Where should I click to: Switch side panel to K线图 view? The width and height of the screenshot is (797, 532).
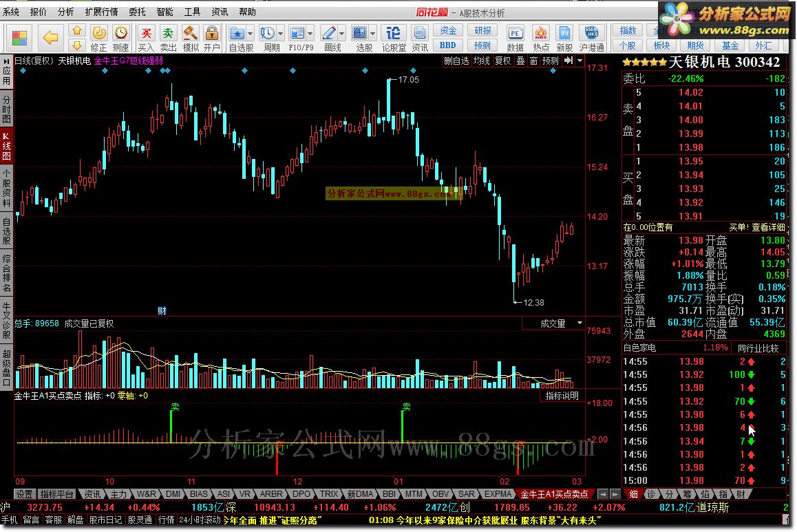6,146
